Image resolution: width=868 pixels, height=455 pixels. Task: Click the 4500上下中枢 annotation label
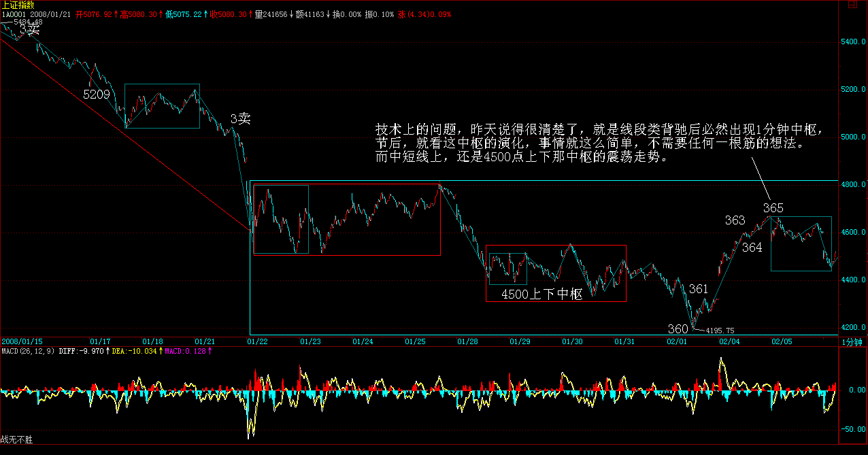pos(542,294)
